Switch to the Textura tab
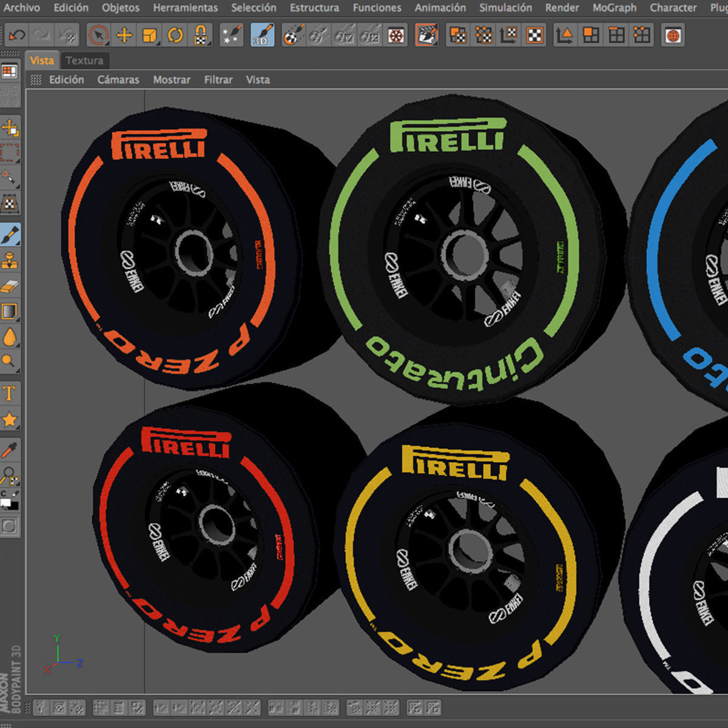 (x=84, y=60)
